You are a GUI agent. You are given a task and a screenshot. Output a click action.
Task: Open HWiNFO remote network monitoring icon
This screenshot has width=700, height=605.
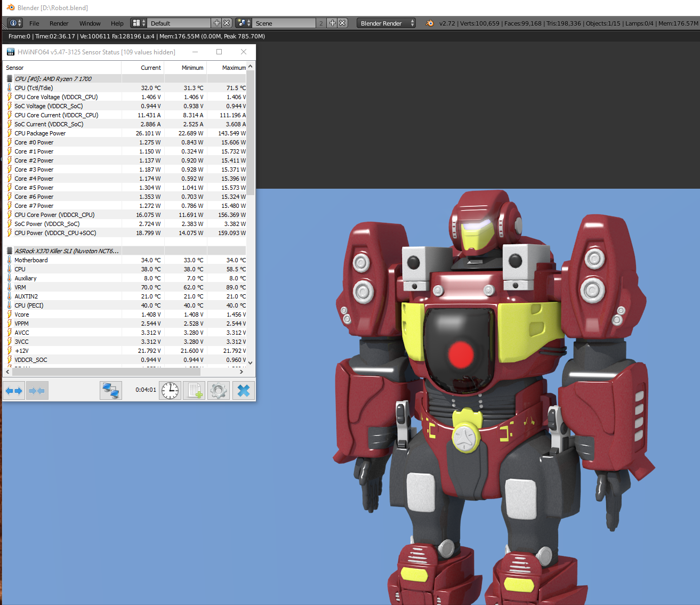point(111,391)
